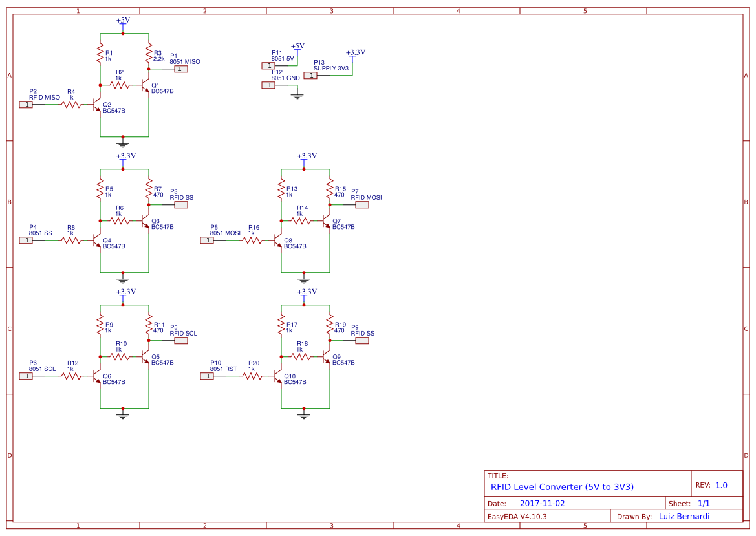Select the P13 SUPPLY 3V3 connector pin
756x536 pixels.
point(310,75)
